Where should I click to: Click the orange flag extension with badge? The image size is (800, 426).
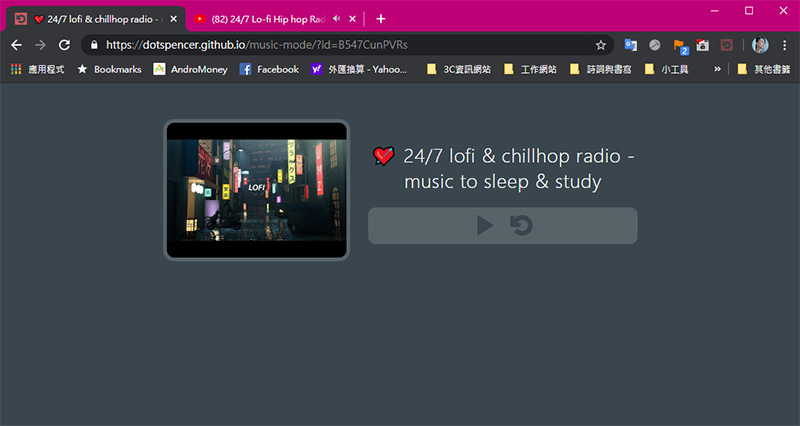pos(680,45)
